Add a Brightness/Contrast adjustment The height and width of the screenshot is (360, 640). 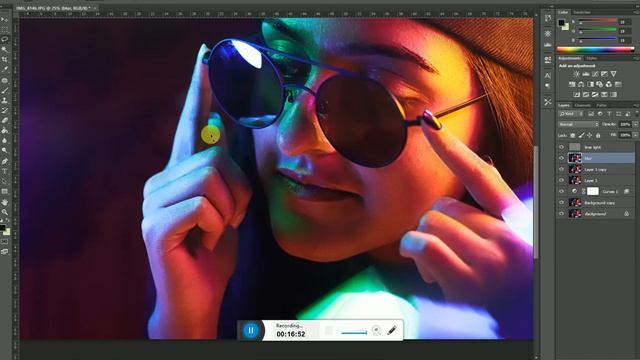tap(576, 74)
